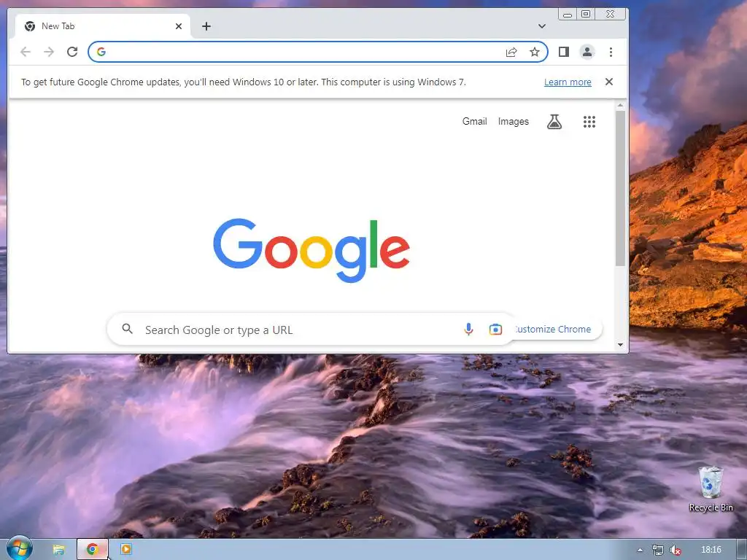Click the Google logo
The width and height of the screenshot is (747, 560).
311,251
